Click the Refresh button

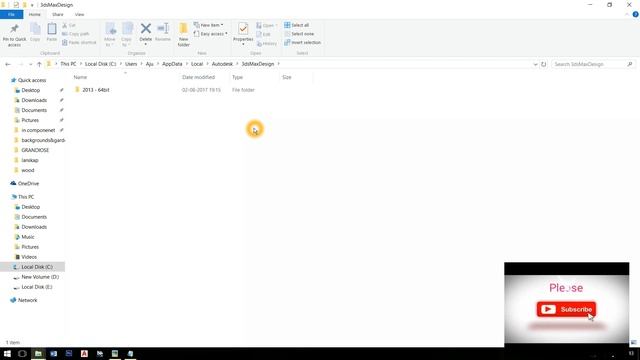543,64
